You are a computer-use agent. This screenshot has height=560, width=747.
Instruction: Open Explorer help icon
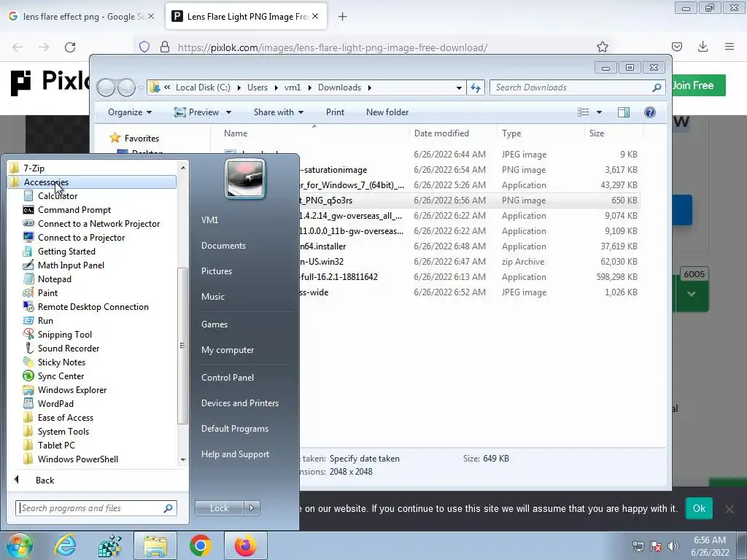[x=649, y=112]
